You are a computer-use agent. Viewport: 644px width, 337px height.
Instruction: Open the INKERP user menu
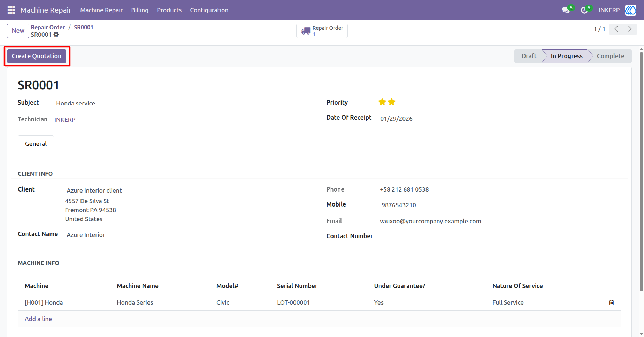pyautogui.click(x=609, y=10)
